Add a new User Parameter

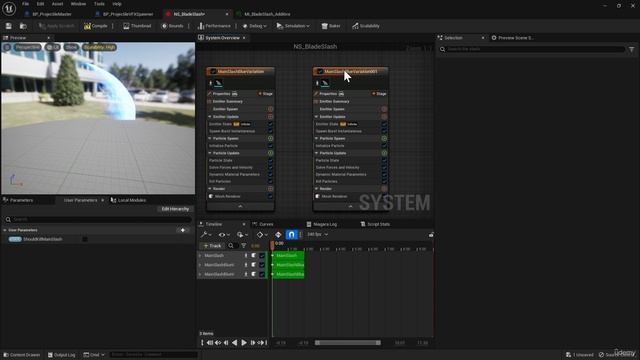pyautogui.click(x=183, y=230)
